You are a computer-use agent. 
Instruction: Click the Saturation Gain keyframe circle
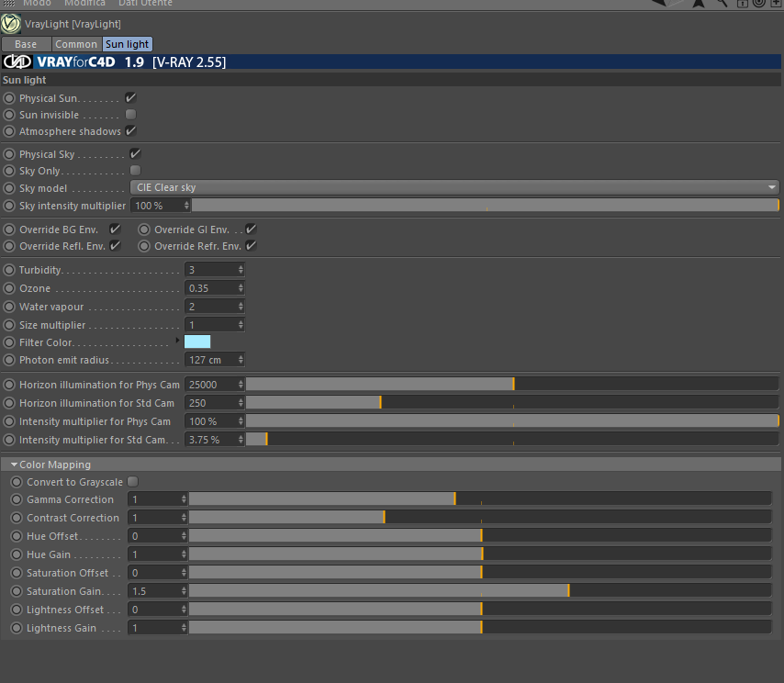tap(17, 591)
